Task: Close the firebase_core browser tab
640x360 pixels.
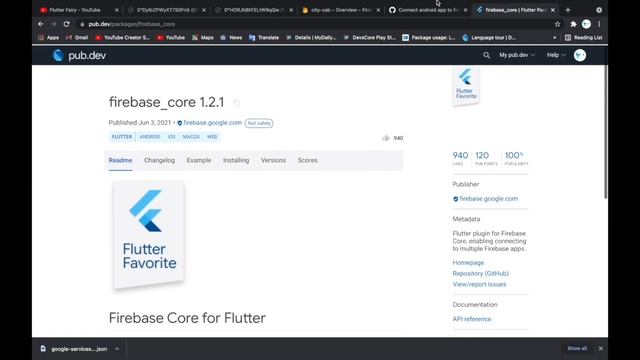Action: click(x=553, y=10)
